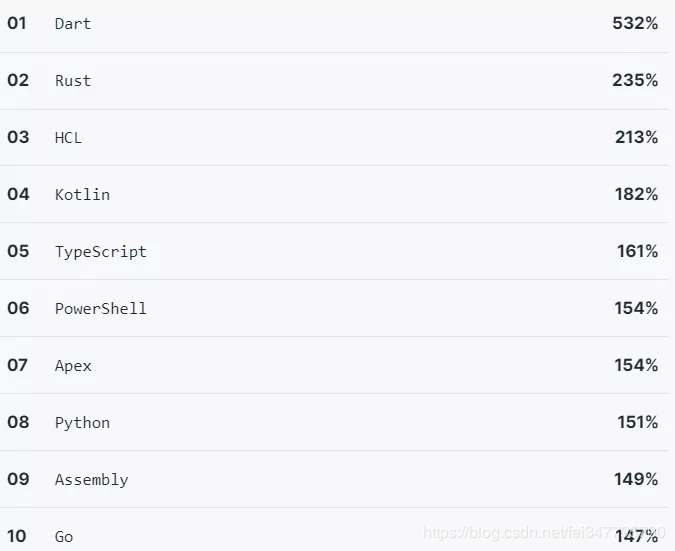Click the HCL language entry
Image resolution: width=675 pixels, height=551 pixels.
68,138
